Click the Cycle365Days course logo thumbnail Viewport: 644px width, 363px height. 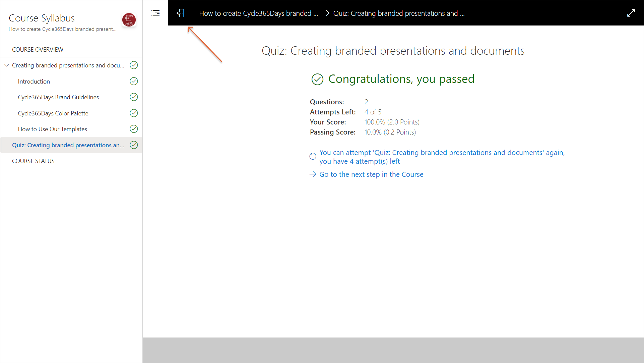click(x=129, y=20)
